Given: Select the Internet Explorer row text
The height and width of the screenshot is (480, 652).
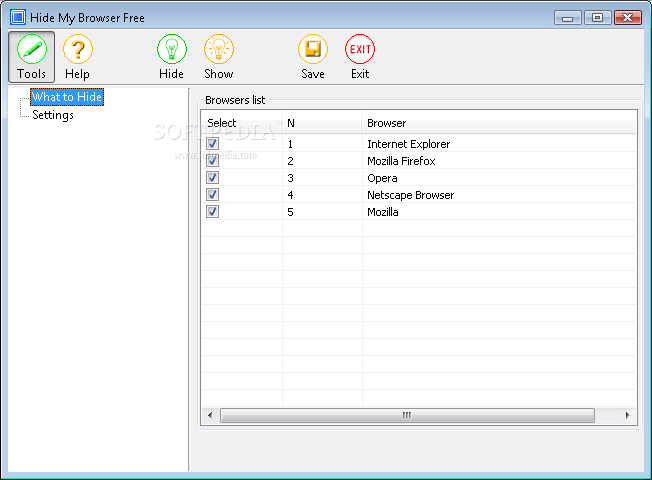Looking at the screenshot, I should [x=408, y=144].
